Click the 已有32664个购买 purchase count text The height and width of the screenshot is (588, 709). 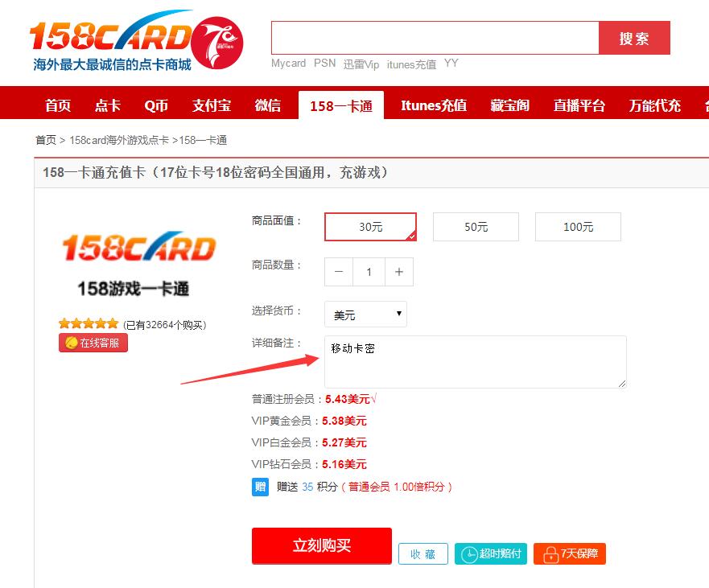(x=165, y=325)
